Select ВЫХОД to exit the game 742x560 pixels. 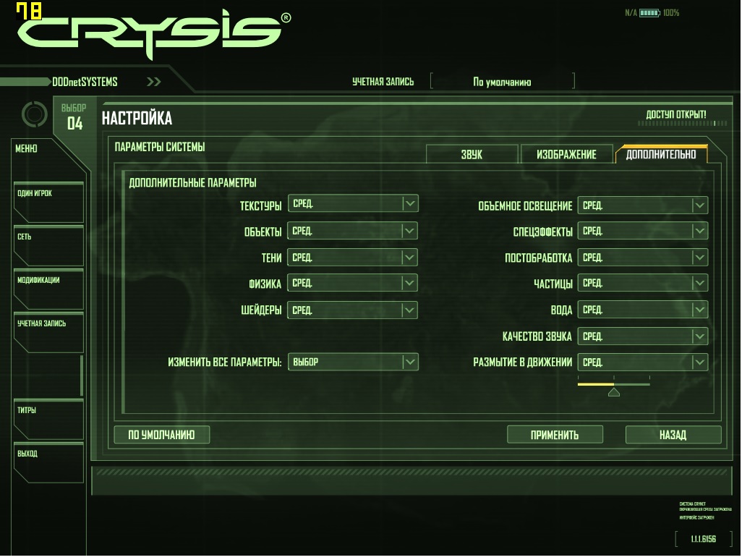coord(48,463)
